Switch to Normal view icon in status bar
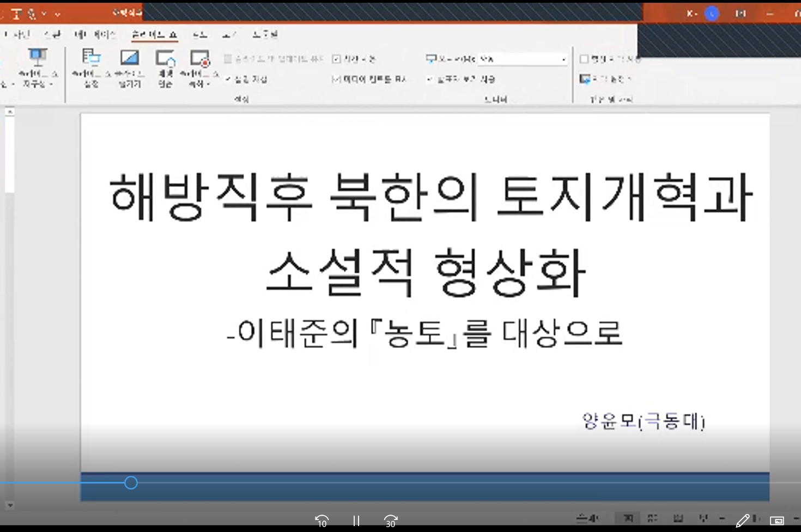 628,518
